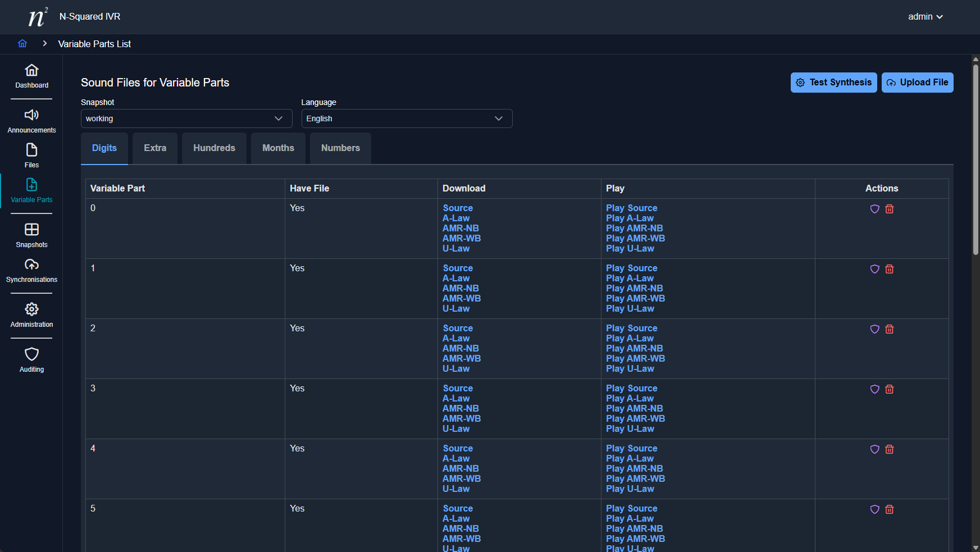Open the Dashboard sidebar icon
Image resolution: width=980 pixels, height=552 pixels.
click(x=31, y=71)
